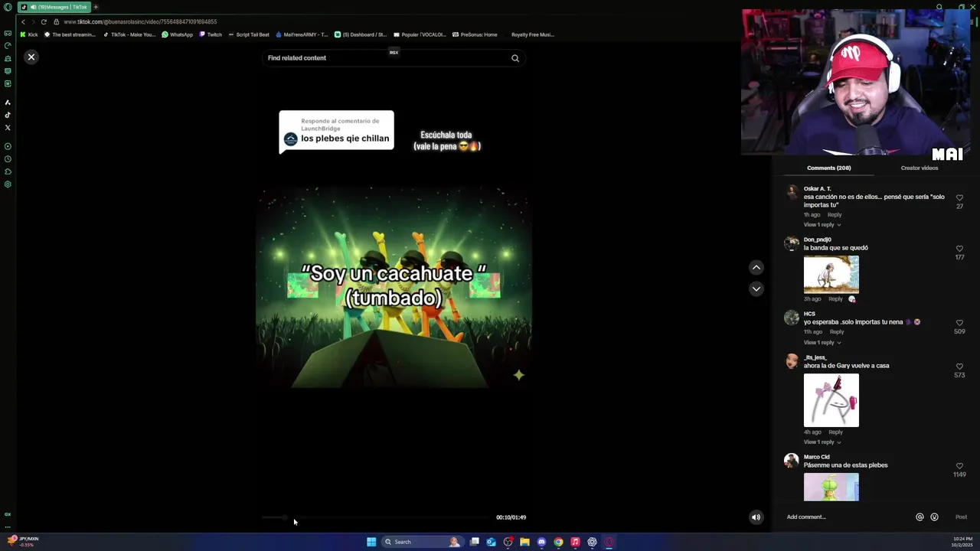The width and height of the screenshot is (980, 551).
Task: Open Don_pndj0's comment image
Action: [x=831, y=274]
